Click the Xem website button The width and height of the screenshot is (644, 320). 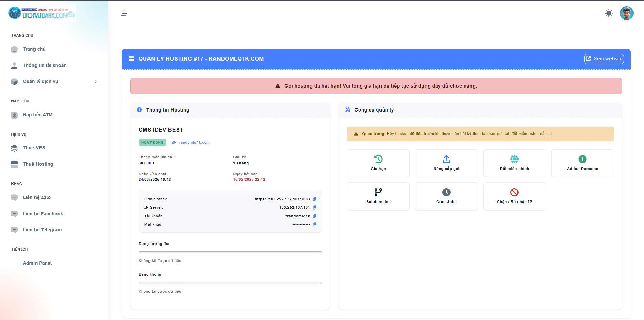pos(604,59)
